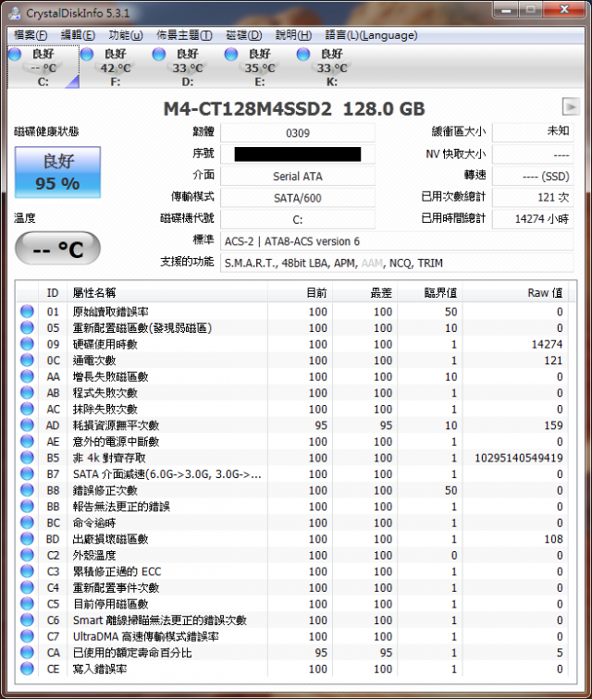The height and width of the screenshot is (700, 592).
Task: Click the supported features S.M.A.R.T. field
Action: (397, 263)
